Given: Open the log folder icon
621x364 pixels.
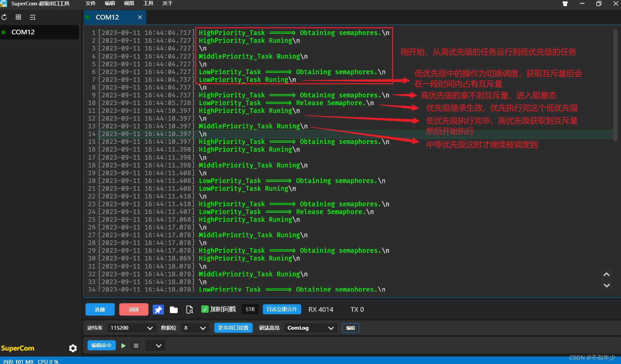Looking at the screenshot, I should point(174,309).
